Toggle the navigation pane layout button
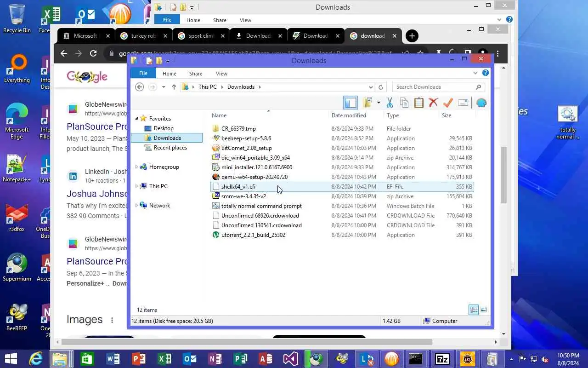 pos(351,103)
